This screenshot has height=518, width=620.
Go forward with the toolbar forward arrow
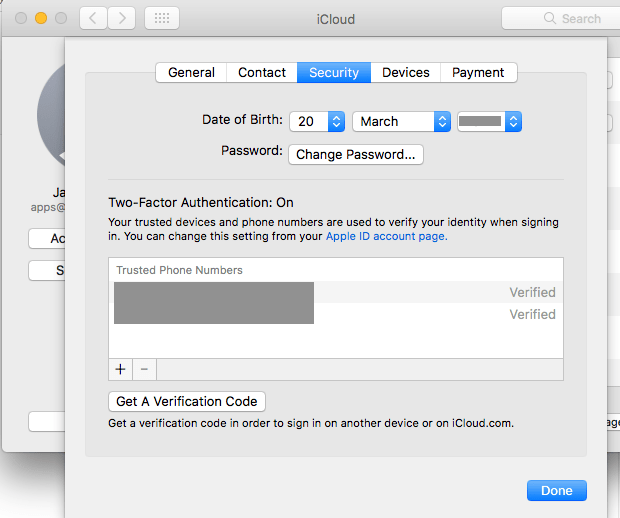[x=122, y=18]
